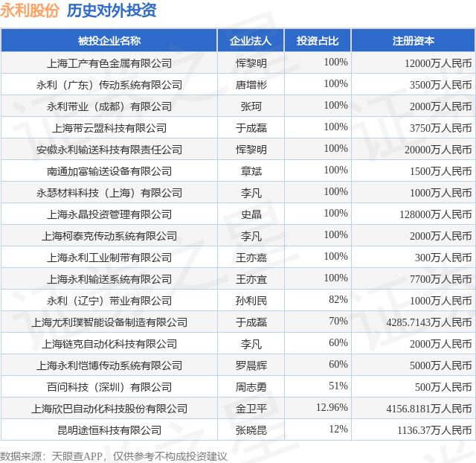Click registered capital 3750万人民币
The height and width of the screenshot is (463, 476).
click(440, 128)
